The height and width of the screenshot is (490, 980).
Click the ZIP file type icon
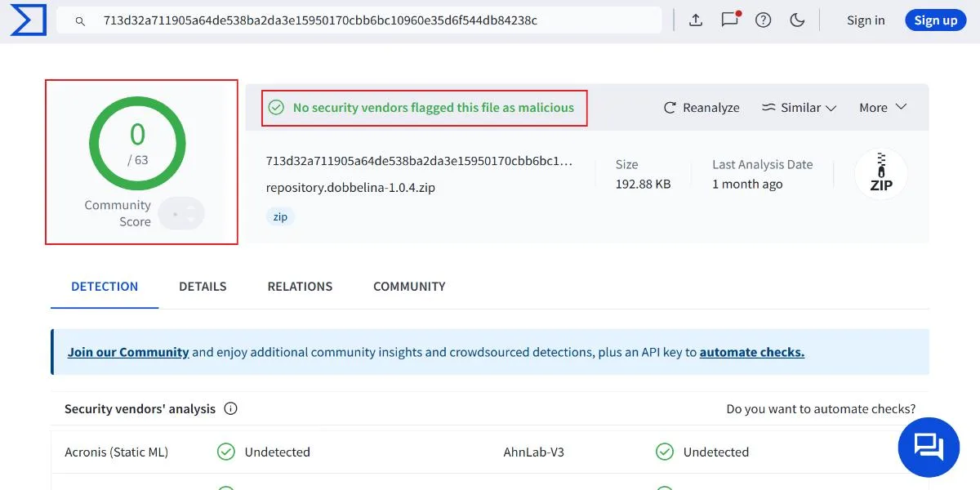(x=880, y=174)
